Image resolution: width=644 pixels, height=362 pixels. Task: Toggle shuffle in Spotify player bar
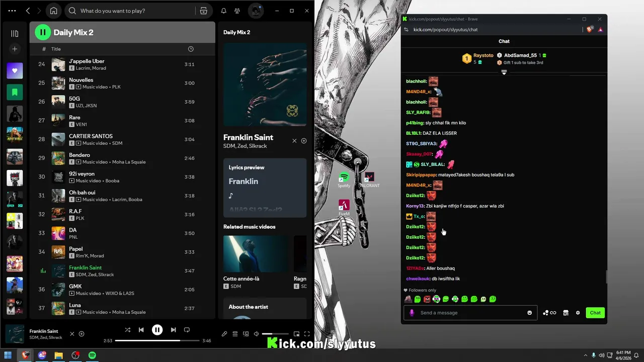(x=127, y=330)
